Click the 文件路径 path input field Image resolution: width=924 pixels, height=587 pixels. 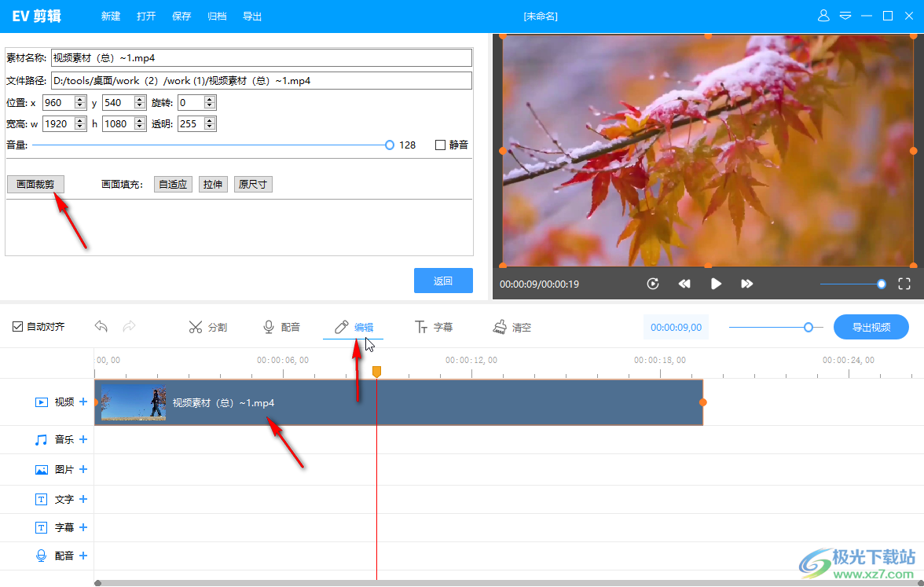pos(262,81)
